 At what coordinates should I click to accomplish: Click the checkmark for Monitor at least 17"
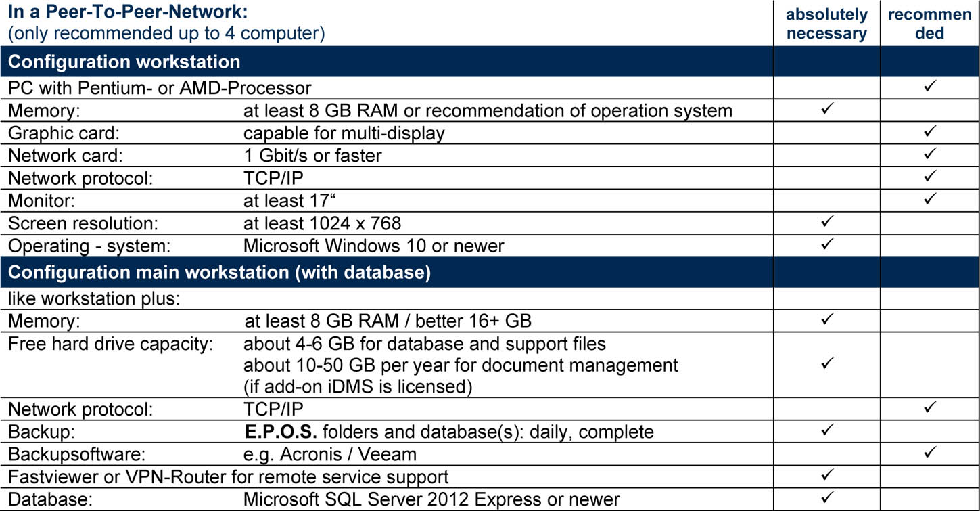(x=930, y=198)
